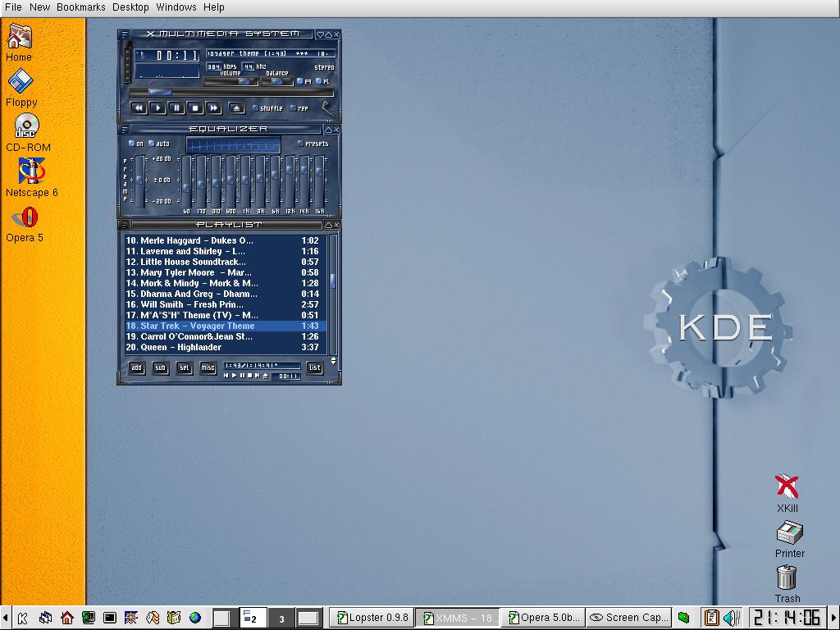Open the Trash desktop icon
Screen dimensions: 840x630
[787, 578]
